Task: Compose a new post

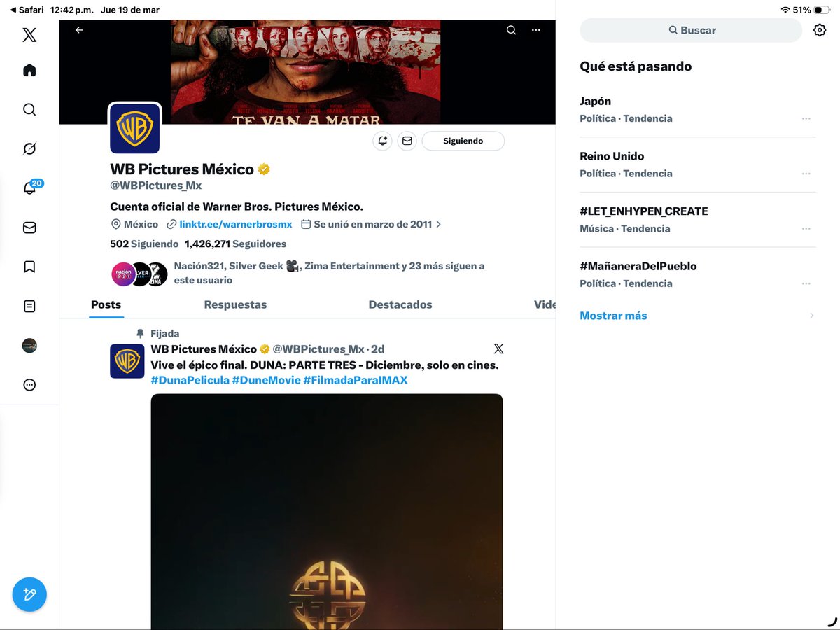Action: pyautogui.click(x=29, y=595)
